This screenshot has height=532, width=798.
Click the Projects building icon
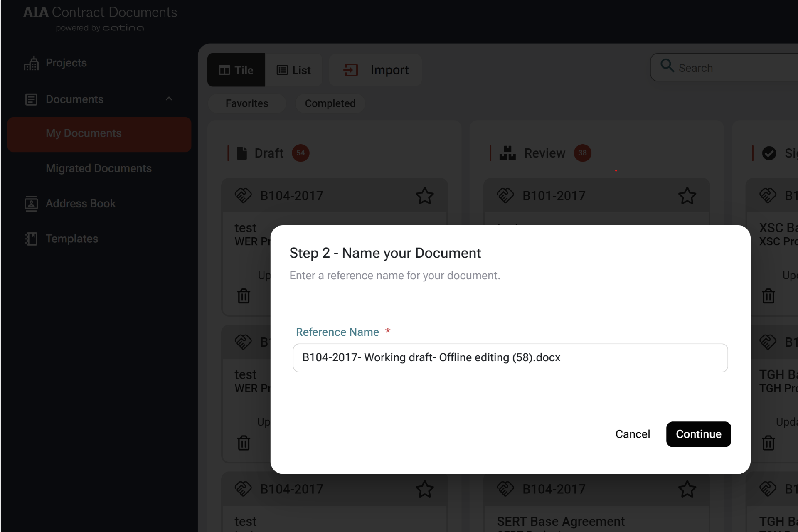31,63
